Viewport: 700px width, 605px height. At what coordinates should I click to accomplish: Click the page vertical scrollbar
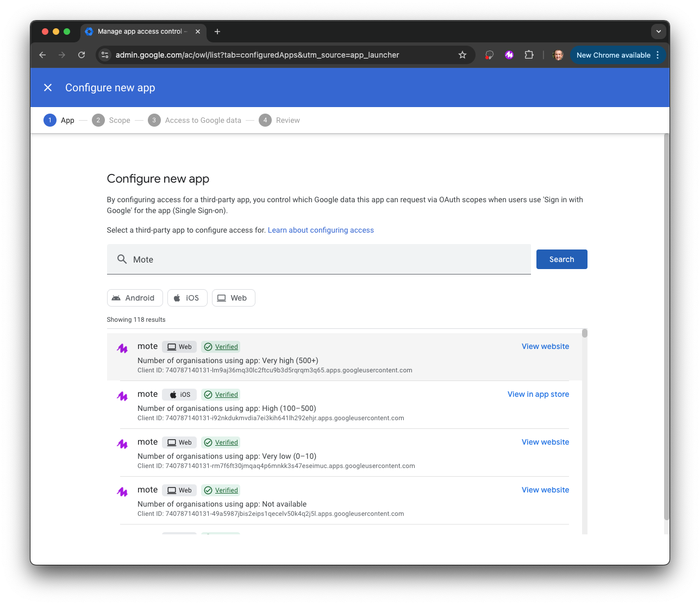tap(667, 326)
